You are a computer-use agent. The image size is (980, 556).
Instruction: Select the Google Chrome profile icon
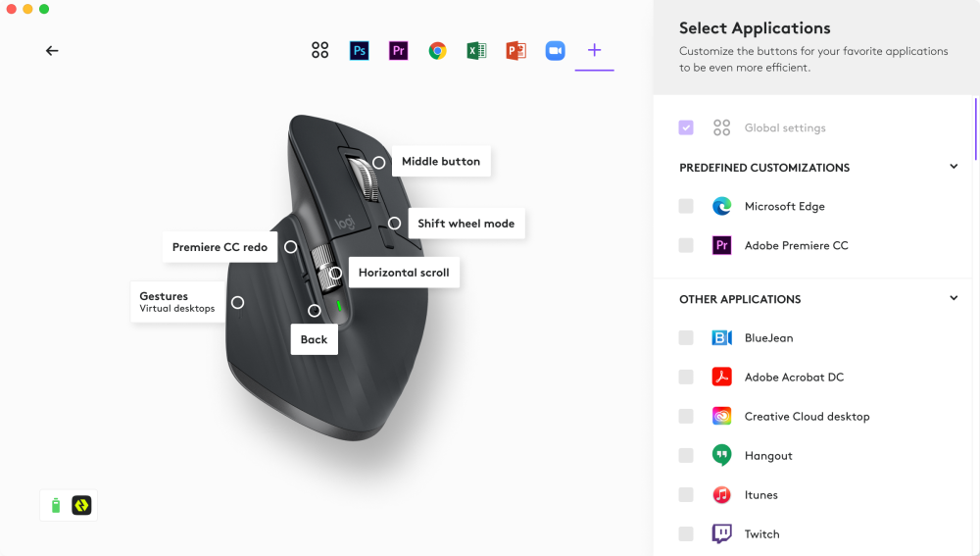pyautogui.click(x=437, y=51)
